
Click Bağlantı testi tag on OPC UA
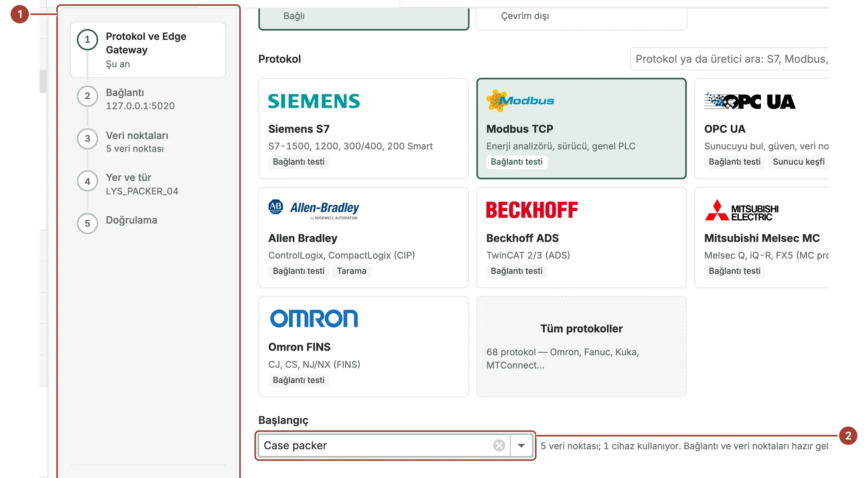point(734,162)
